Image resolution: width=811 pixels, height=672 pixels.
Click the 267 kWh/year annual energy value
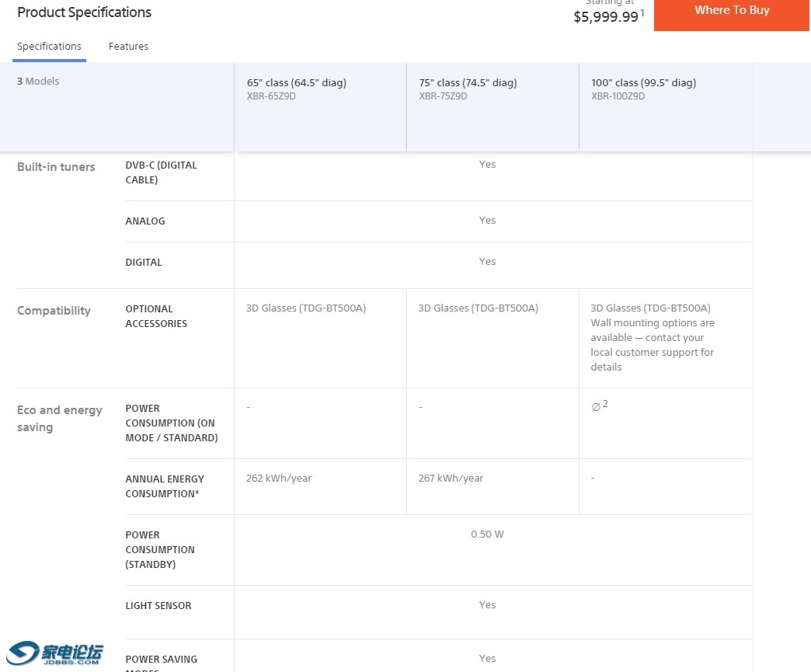[x=451, y=479]
